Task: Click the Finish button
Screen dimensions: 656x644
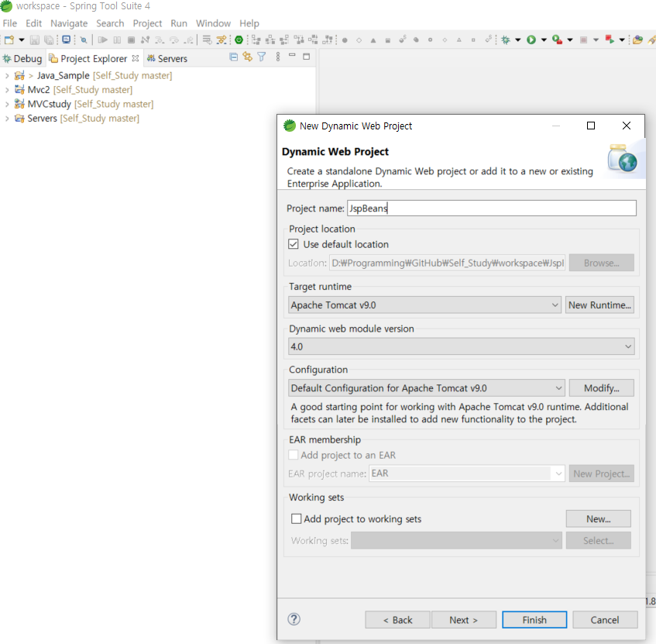Action: click(534, 620)
